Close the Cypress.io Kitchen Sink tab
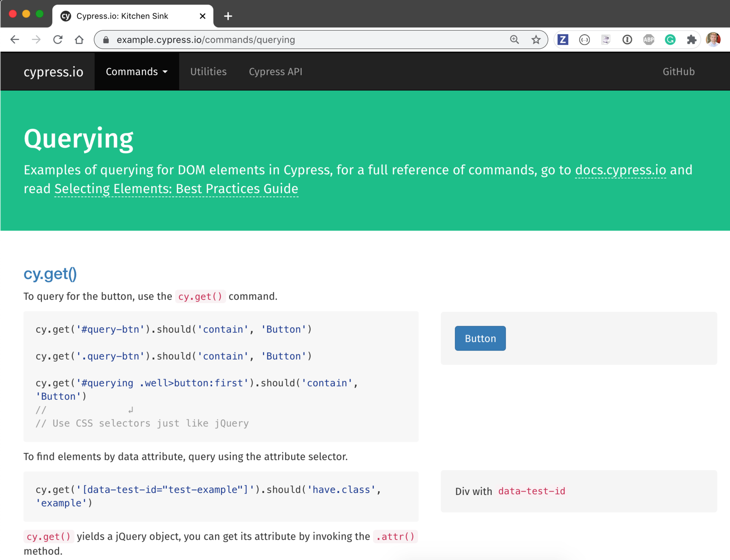Viewport: 730px width, 560px height. [x=203, y=16]
